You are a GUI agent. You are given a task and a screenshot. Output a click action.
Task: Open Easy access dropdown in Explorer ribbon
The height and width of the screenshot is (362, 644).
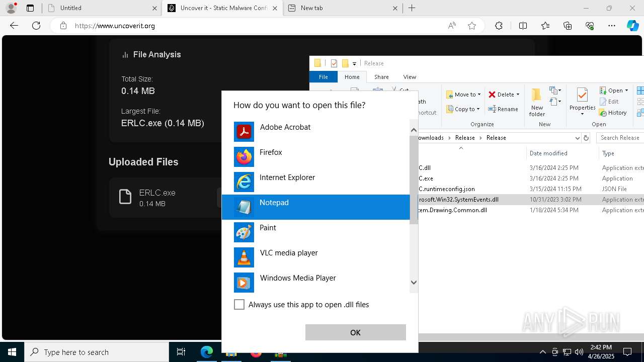coord(555,102)
